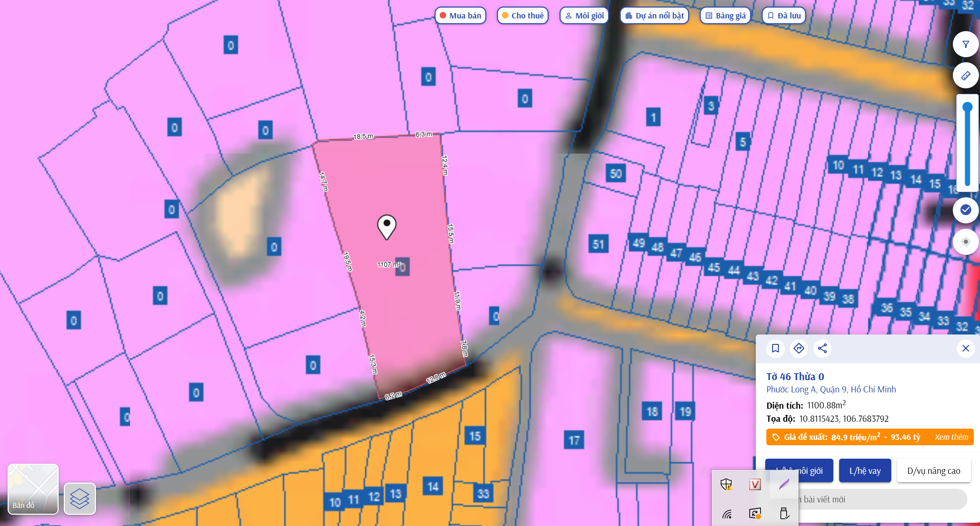Open the wireless signal tray icon
The height and width of the screenshot is (526, 980).
[726, 514]
